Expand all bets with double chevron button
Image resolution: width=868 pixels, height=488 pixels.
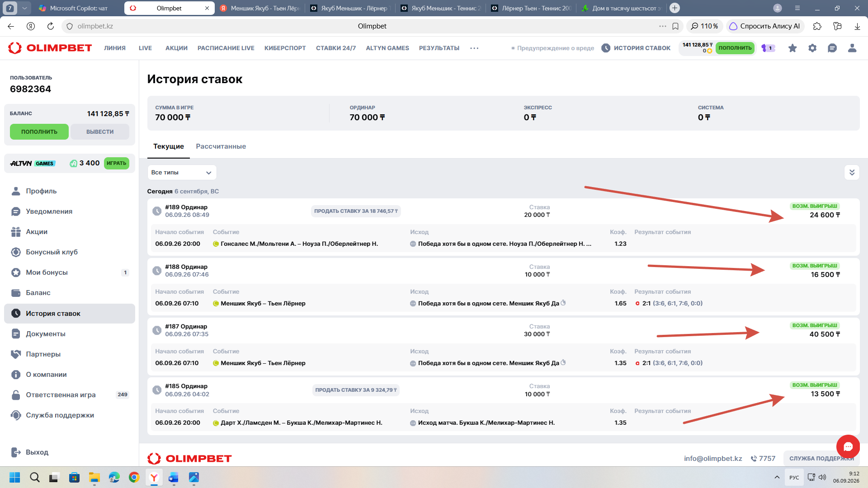coord(852,173)
